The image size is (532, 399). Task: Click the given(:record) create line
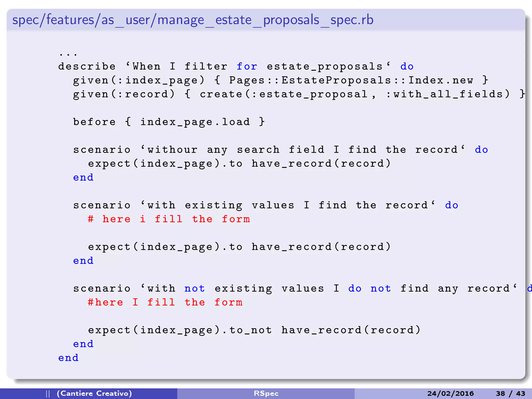pyautogui.click(x=299, y=94)
